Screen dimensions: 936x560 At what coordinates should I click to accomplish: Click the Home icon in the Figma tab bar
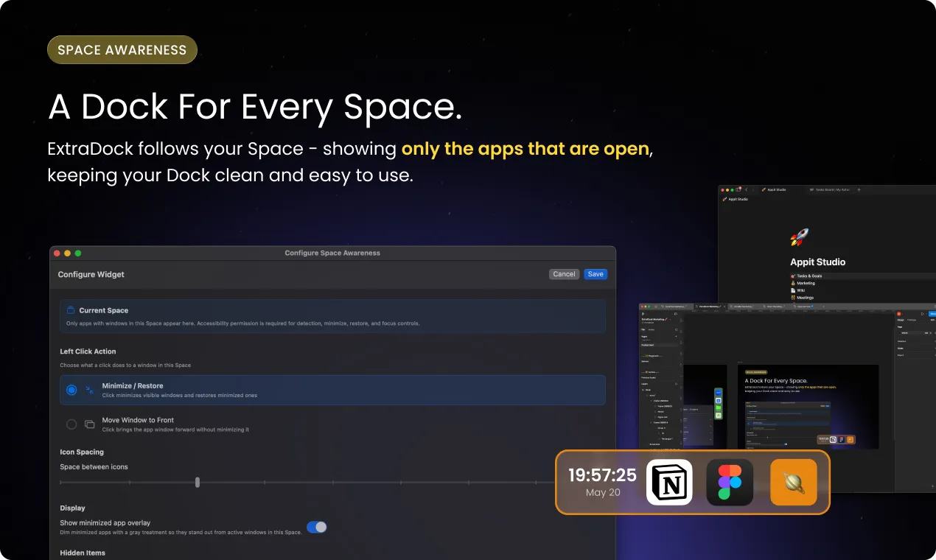(656, 307)
